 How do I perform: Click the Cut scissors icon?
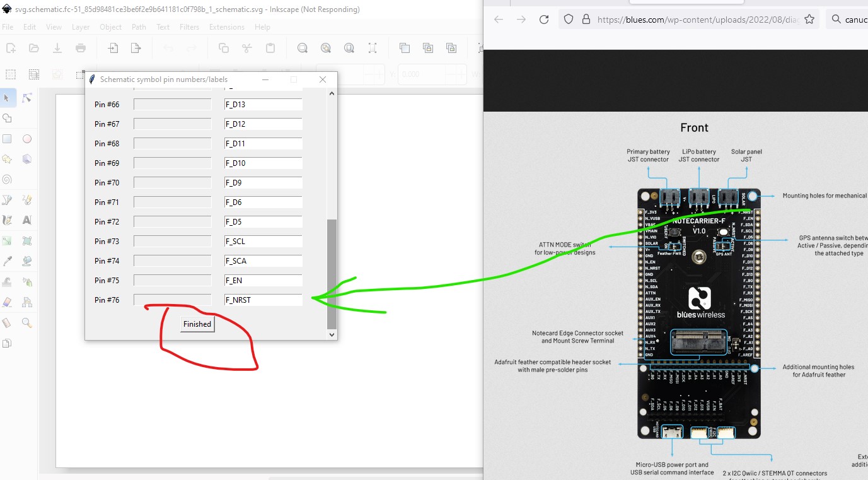coord(246,48)
